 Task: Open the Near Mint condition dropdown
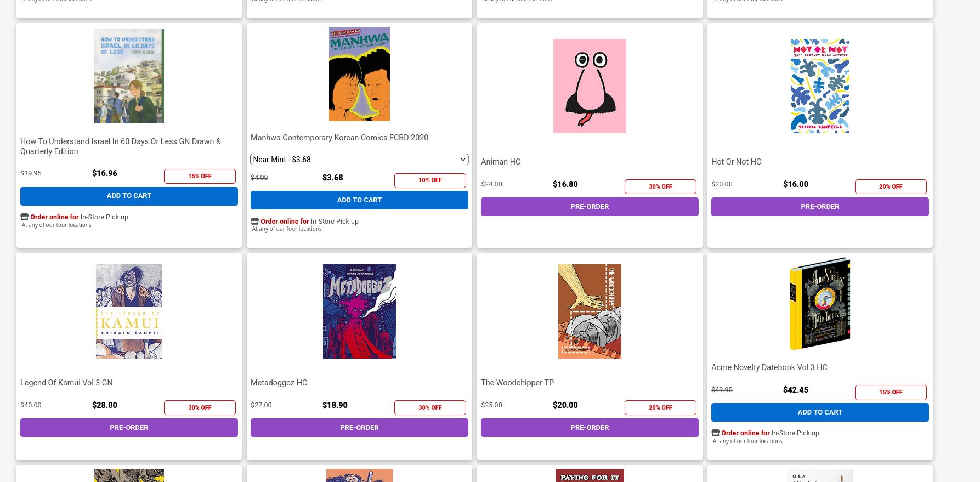359,160
